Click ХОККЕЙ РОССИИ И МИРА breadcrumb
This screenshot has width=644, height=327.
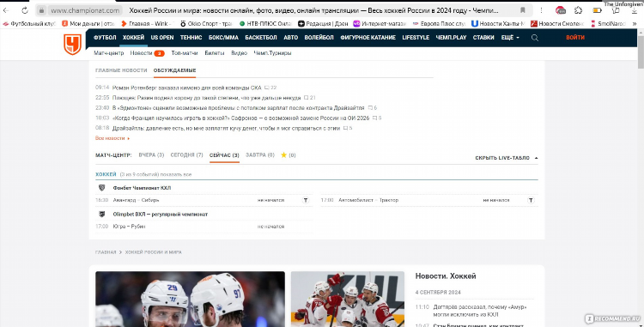[x=153, y=252]
